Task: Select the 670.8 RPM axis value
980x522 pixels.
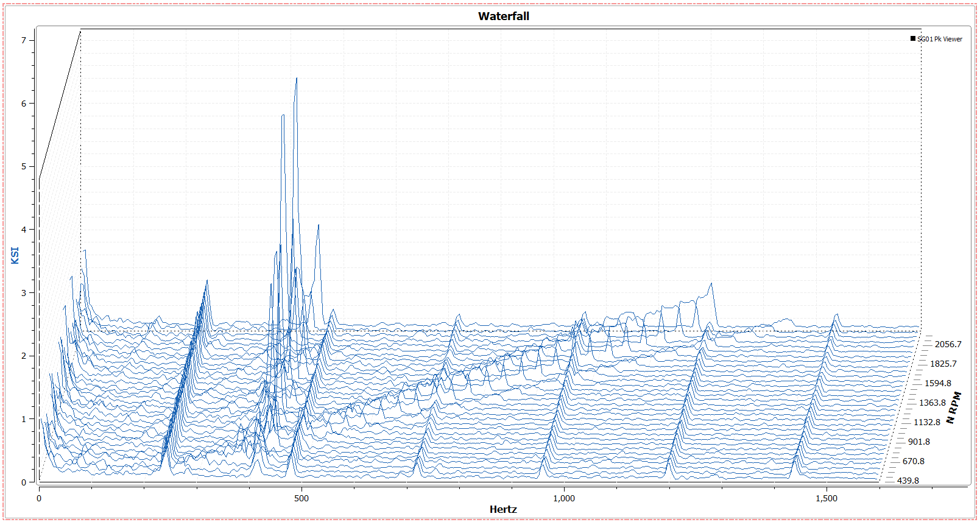Action: pos(913,461)
